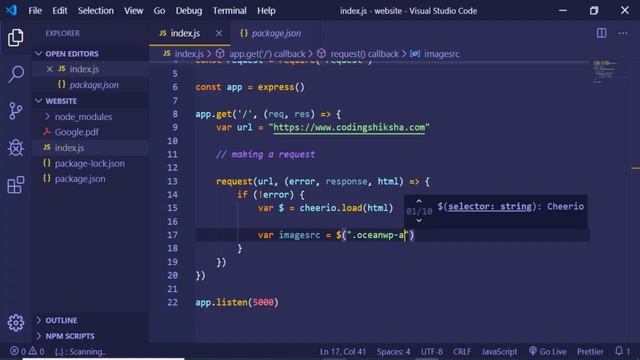Click the split editor icon

601,33
